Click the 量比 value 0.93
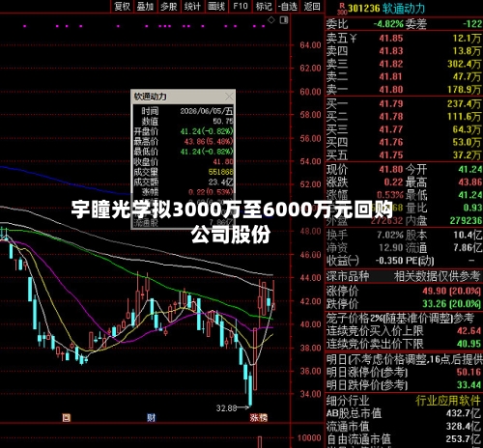Screen dimensions: 483x448 click(472, 208)
